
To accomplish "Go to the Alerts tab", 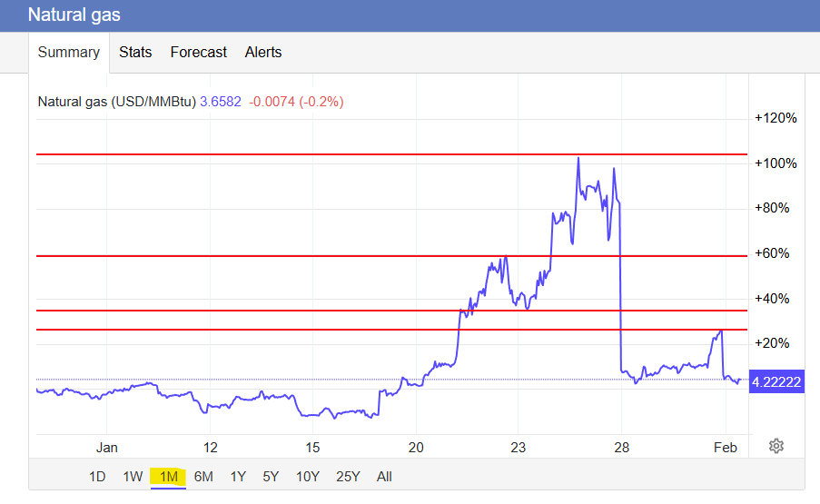I will pos(263,53).
